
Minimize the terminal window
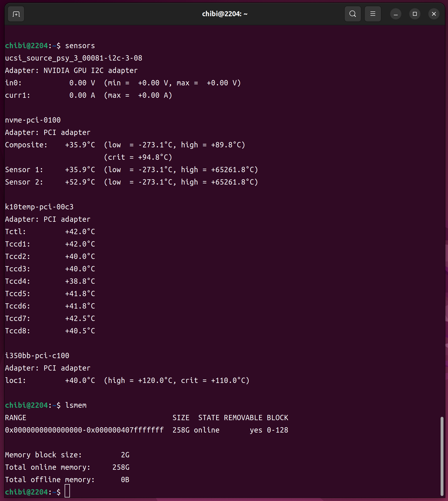click(396, 14)
